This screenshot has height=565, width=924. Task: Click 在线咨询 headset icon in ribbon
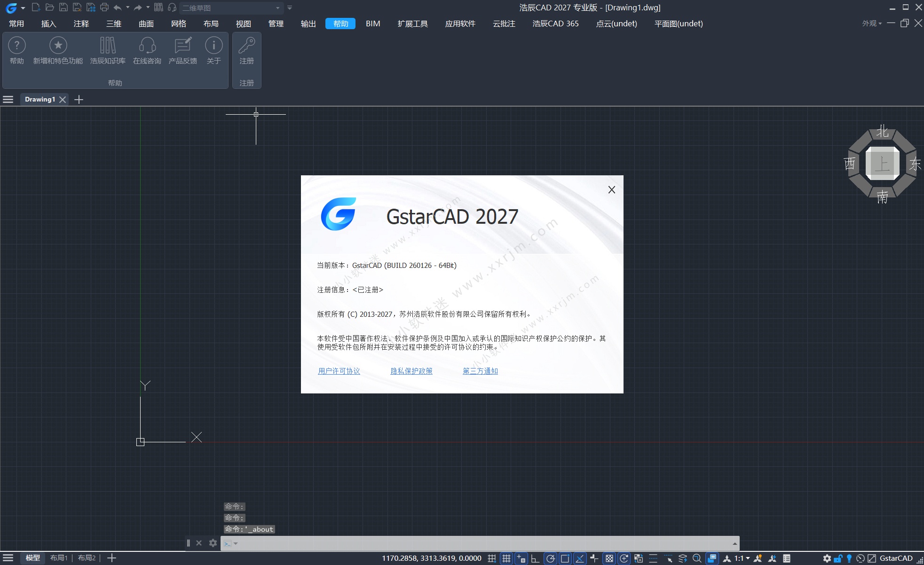(x=147, y=46)
